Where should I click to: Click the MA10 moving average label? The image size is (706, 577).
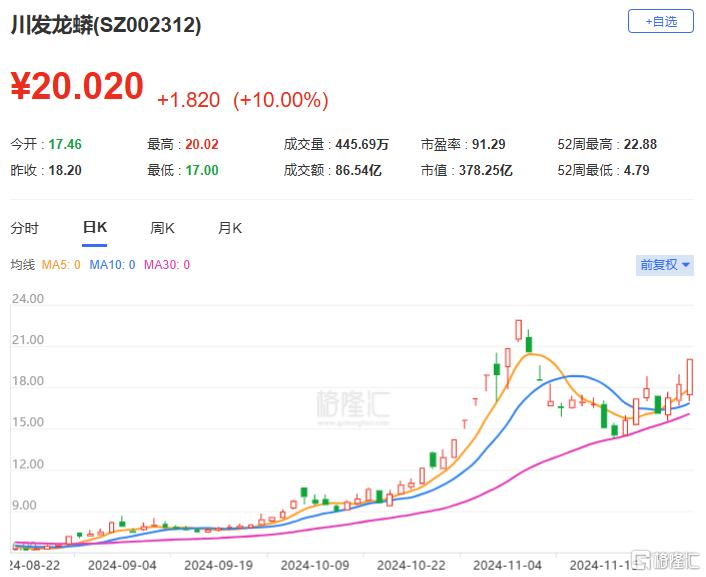pyautogui.click(x=113, y=265)
